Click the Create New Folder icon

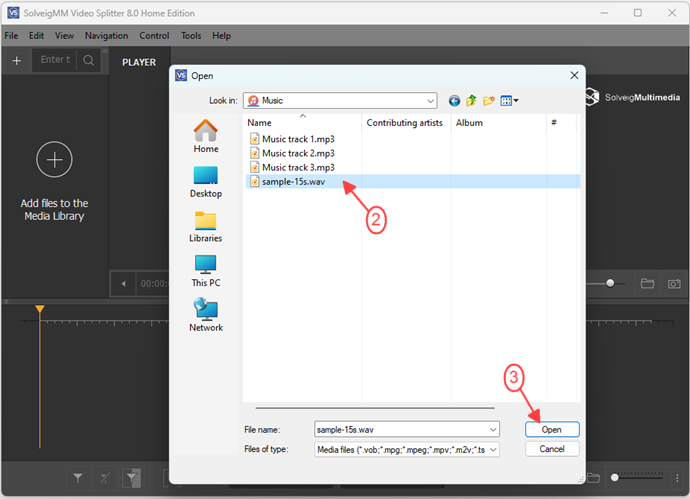(x=488, y=101)
